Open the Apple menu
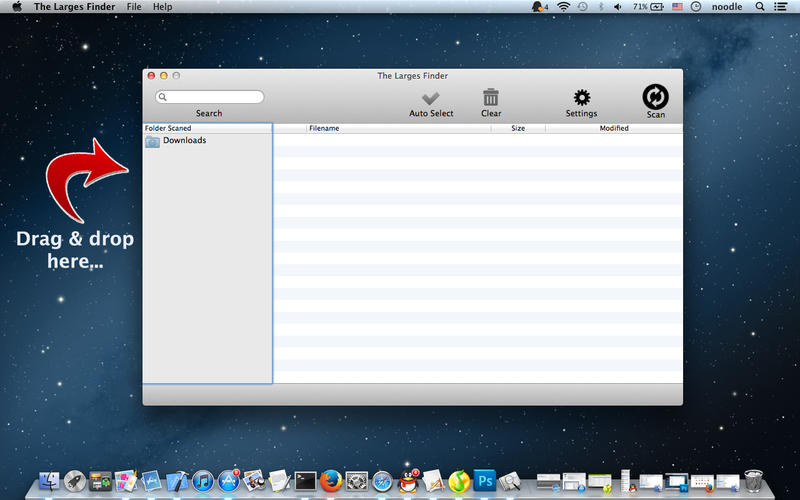This screenshot has height=500, width=800. tap(17, 7)
